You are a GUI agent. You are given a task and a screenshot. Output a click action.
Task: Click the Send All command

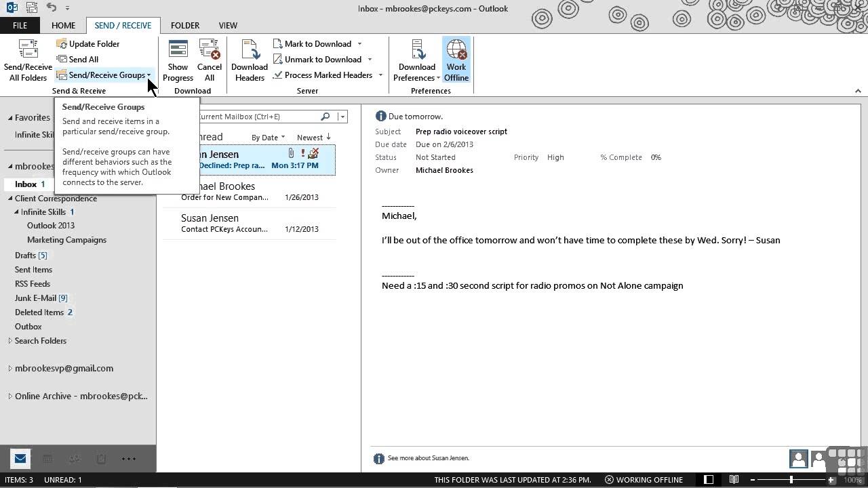tap(77, 59)
